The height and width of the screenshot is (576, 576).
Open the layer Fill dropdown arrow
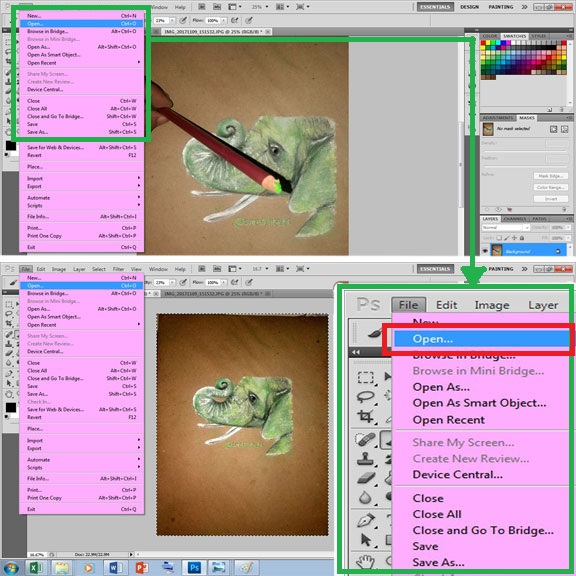pyautogui.click(x=568, y=238)
